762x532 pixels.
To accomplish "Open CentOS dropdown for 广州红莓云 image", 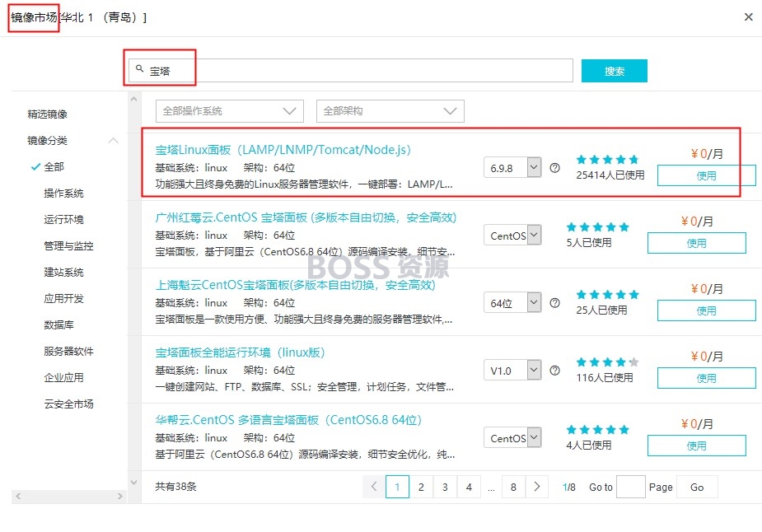I will click(512, 236).
